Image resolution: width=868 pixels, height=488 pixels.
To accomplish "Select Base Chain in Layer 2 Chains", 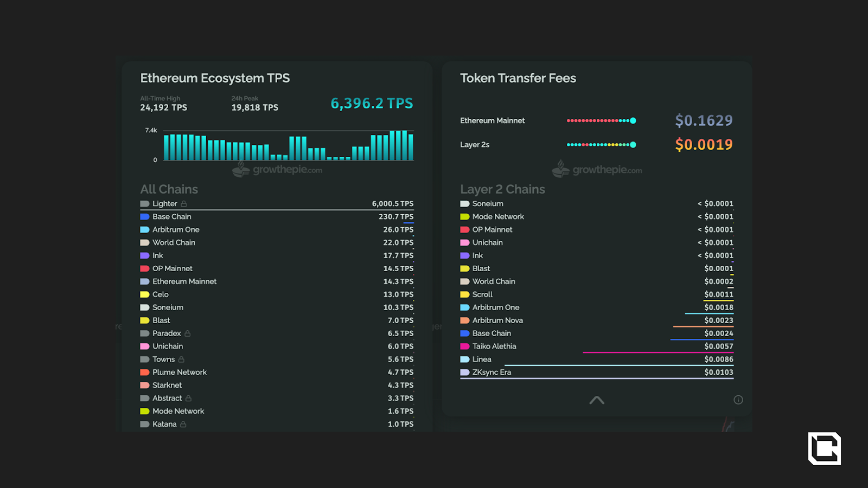I will pos(597,333).
